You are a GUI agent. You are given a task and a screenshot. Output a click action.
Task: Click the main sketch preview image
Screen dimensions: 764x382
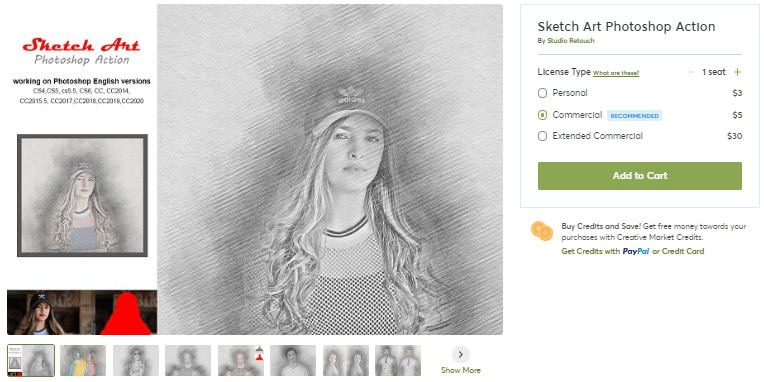pos(330,169)
